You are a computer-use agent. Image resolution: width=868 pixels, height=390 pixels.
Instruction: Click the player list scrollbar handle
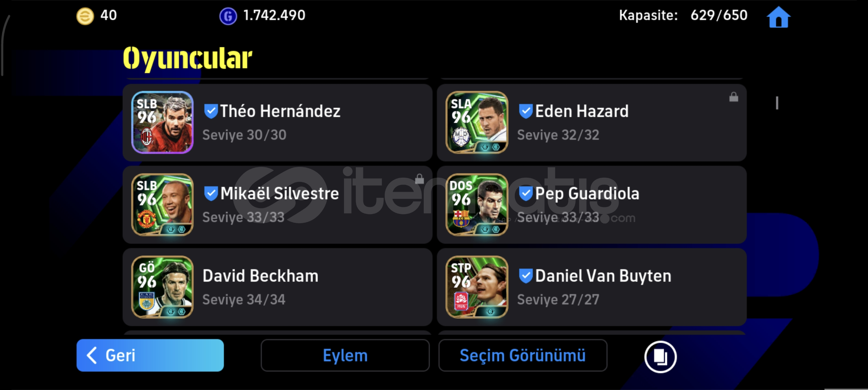tap(777, 103)
